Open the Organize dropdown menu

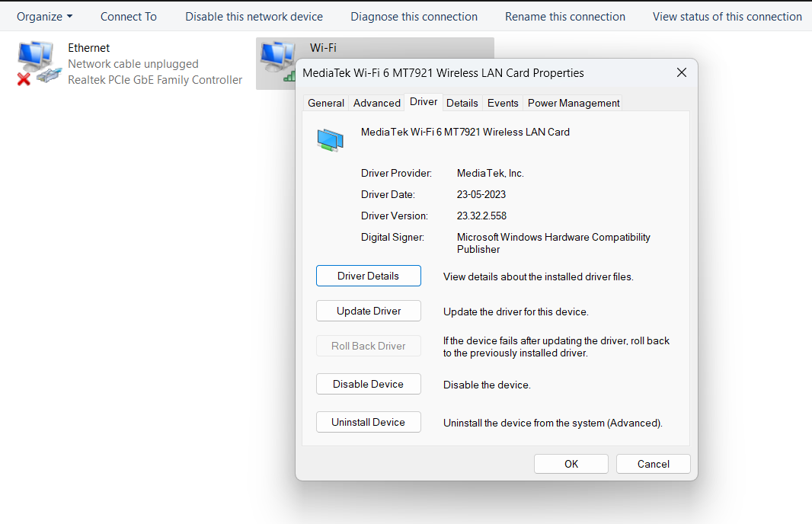click(x=44, y=17)
